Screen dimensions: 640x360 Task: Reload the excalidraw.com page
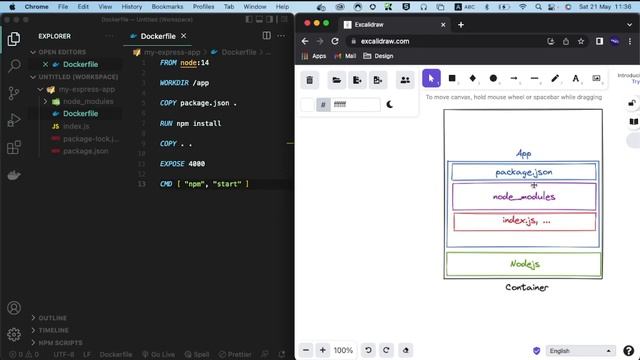[335, 41]
